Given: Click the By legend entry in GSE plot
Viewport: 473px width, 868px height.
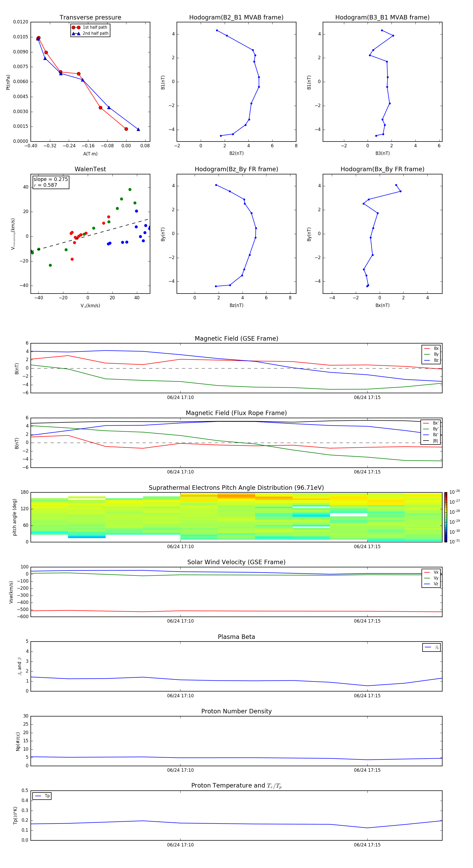Looking at the screenshot, I should [x=431, y=354].
